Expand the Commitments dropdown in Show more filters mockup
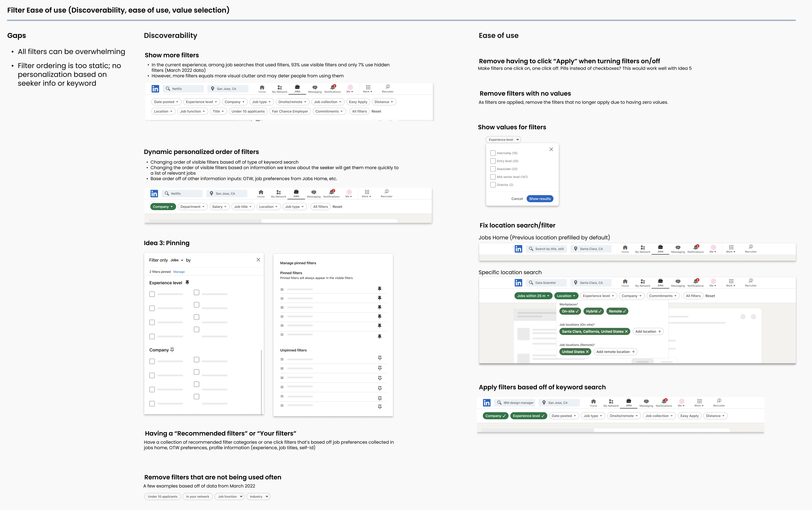 click(x=329, y=111)
